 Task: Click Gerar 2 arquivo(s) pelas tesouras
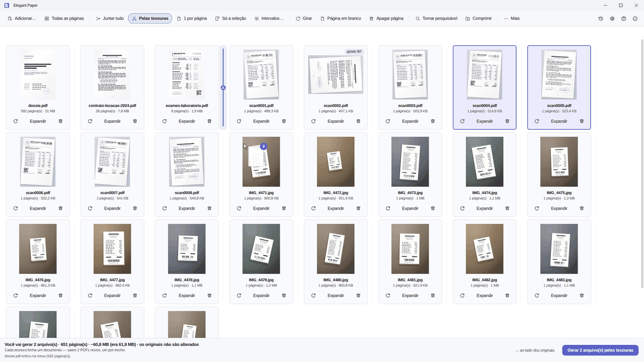pos(600,350)
